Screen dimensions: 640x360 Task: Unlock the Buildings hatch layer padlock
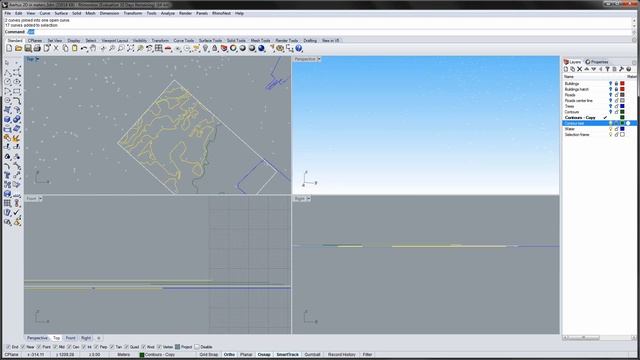616,89
